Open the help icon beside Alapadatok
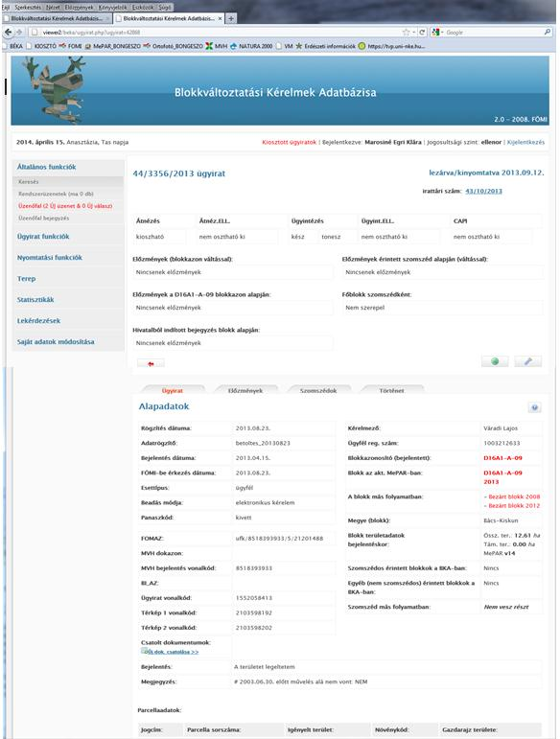 coord(534,407)
